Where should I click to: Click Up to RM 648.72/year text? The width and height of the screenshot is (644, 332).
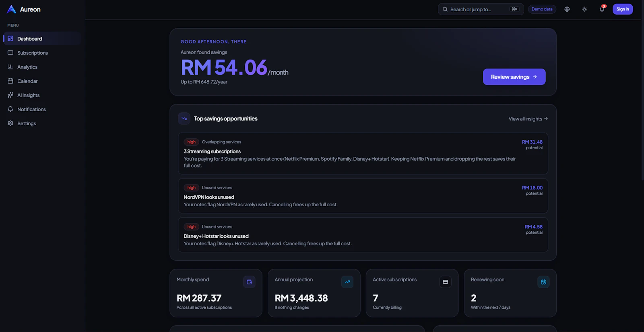click(204, 82)
